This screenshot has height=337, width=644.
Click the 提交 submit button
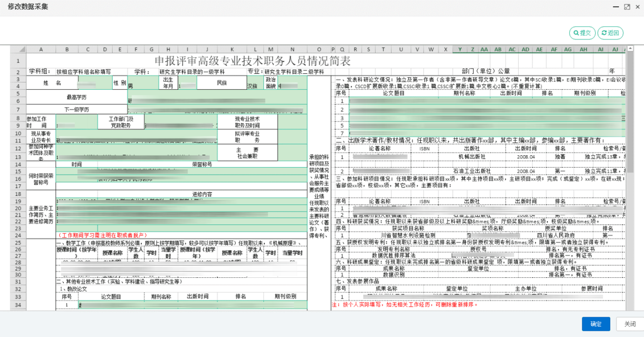click(582, 33)
